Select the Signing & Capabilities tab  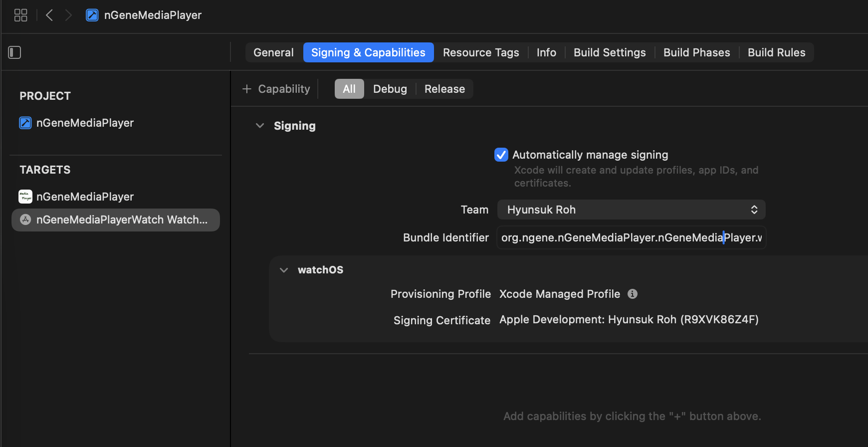coord(368,52)
